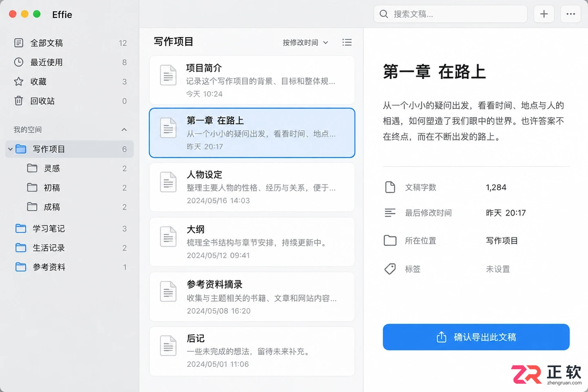Click the document icon on 项目简介 card
This screenshot has width=588, height=392.
(168, 75)
